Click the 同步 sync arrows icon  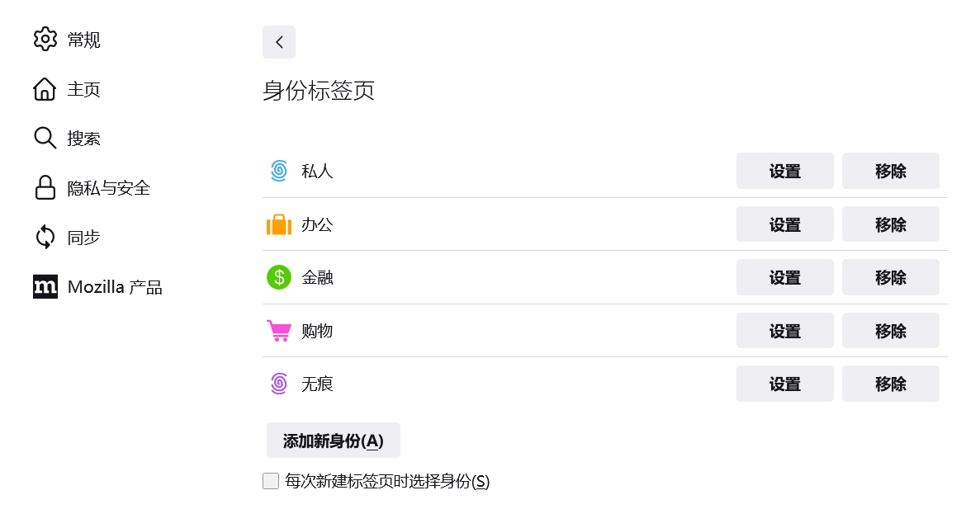[x=45, y=238]
